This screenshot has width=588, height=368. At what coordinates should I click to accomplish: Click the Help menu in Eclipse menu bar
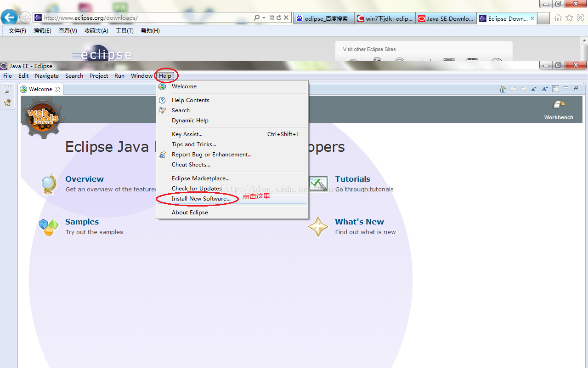tap(165, 76)
